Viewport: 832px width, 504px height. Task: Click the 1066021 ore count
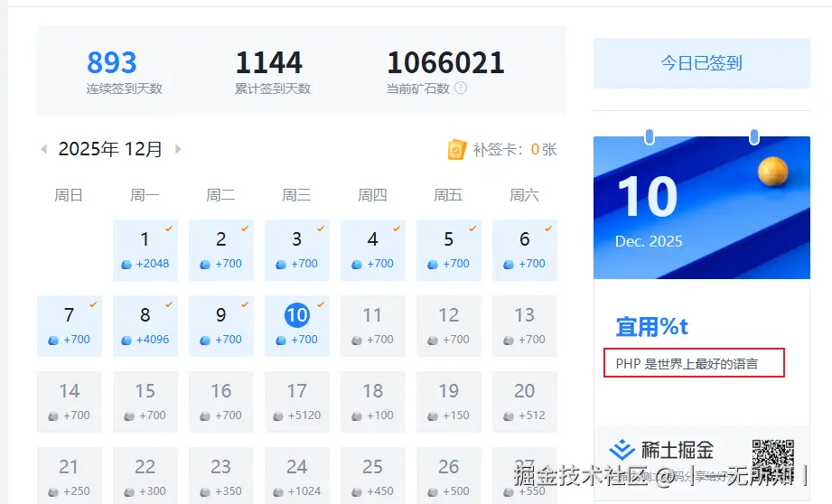pyautogui.click(x=445, y=62)
